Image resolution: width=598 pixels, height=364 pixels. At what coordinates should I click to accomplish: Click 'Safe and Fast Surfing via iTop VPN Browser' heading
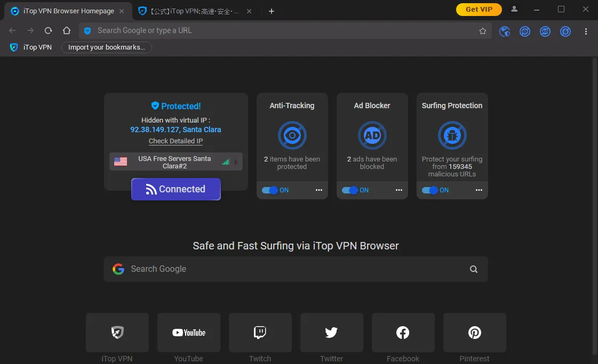coord(296,246)
